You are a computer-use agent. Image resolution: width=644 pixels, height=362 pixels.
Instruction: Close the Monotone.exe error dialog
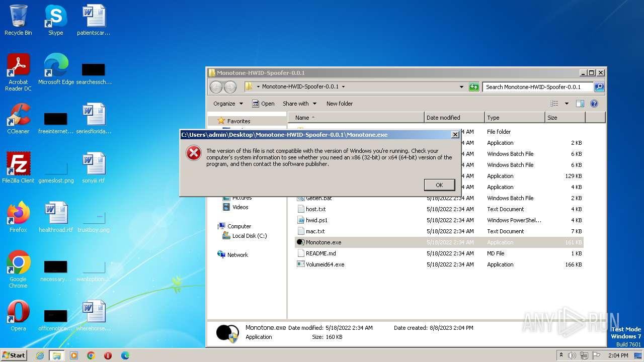(455, 135)
